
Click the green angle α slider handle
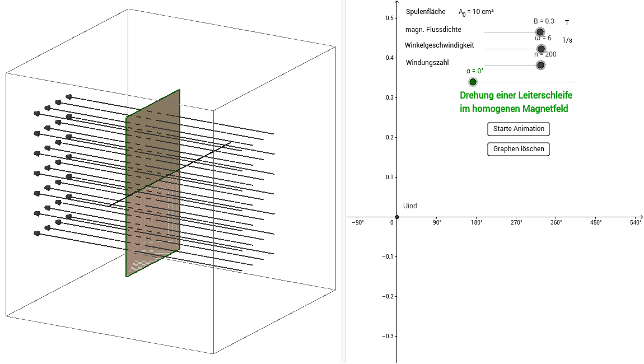473,82
